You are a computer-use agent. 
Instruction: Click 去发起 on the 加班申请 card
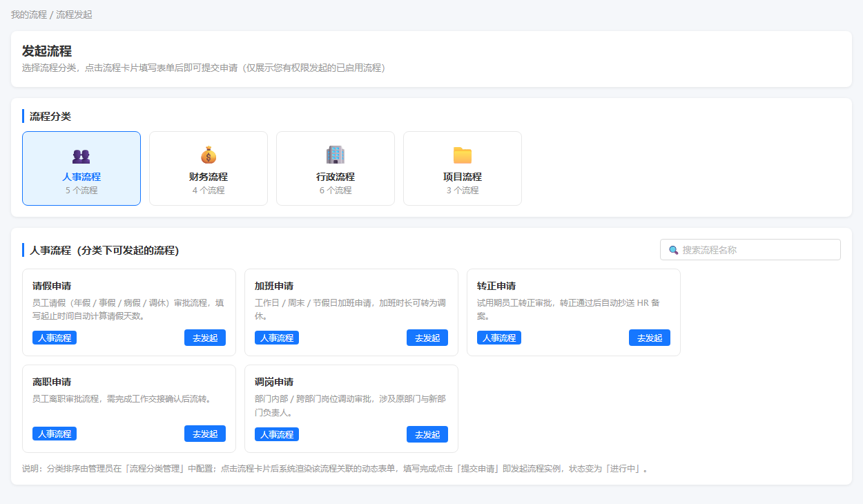(427, 338)
